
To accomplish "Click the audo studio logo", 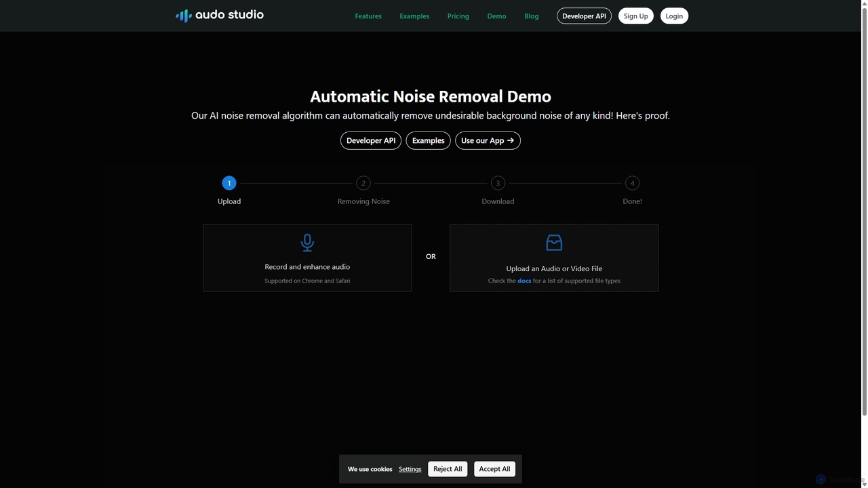I will [220, 15].
